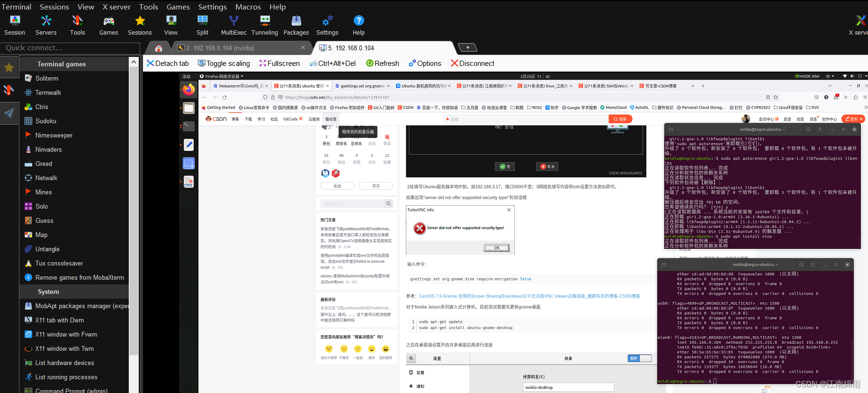
Task: Click the sidebar star sessions icon
Action: [x=9, y=68]
